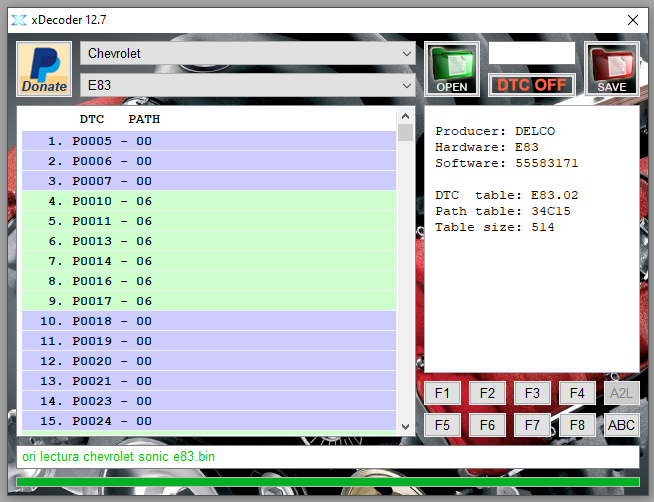Screen dimensions: 654x502
Task: Click the Table size: 514 line
Action: pos(495,227)
